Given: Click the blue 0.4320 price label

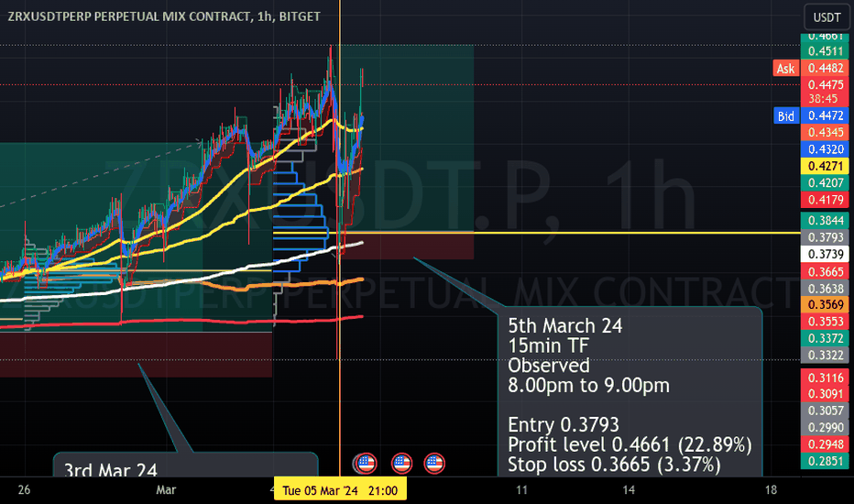Looking at the screenshot, I should point(825,149).
